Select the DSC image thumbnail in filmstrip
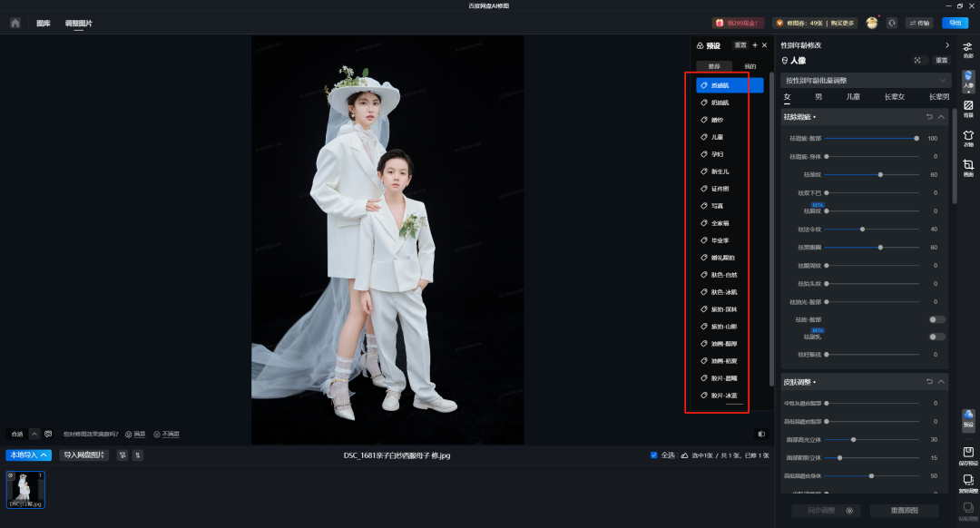This screenshot has width=980, height=528. coord(25,490)
